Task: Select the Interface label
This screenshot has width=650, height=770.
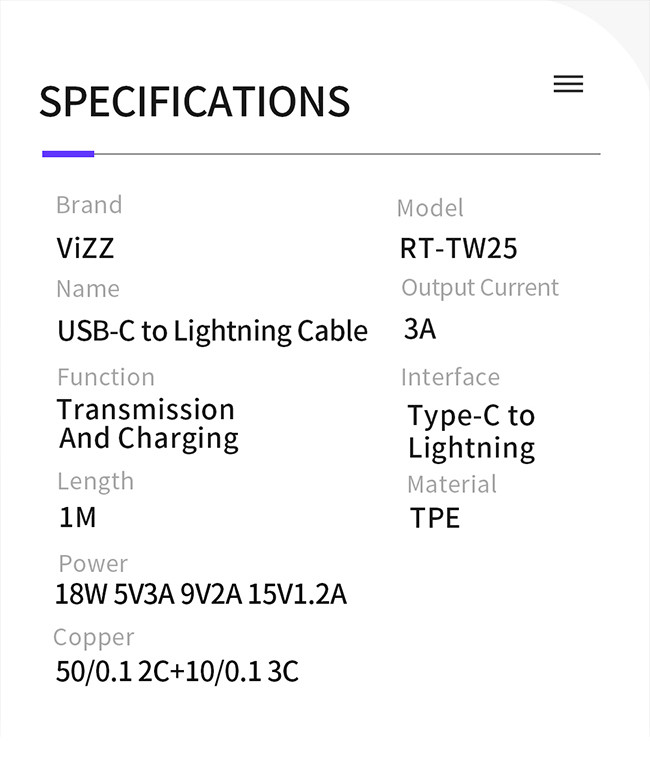Action: (450, 377)
